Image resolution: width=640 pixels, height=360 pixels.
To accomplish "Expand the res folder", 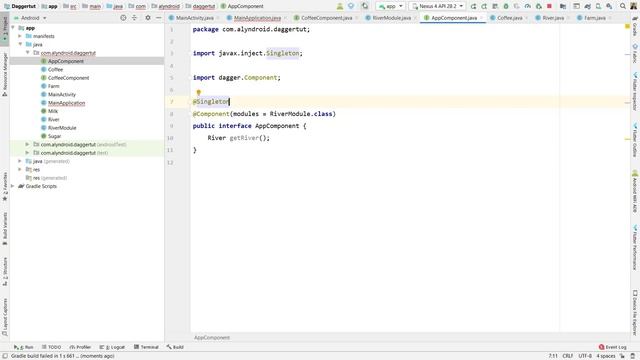I will click(20, 169).
